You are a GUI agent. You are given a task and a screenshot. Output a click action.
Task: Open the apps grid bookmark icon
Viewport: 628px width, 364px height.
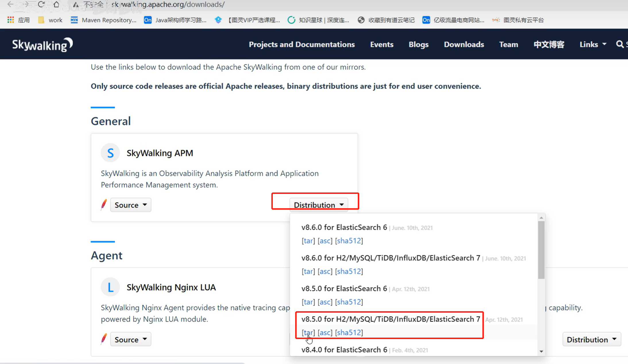click(11, 20)
